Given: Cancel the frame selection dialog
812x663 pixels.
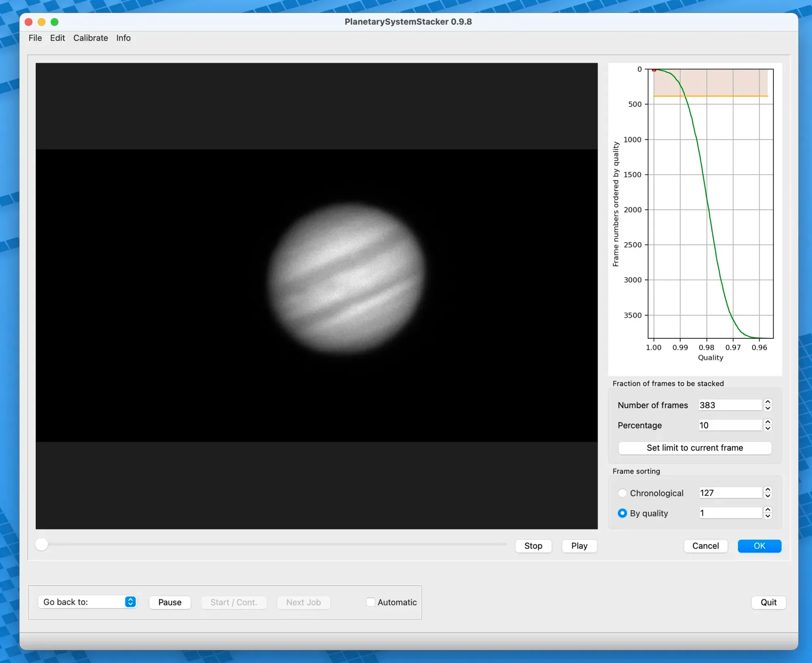Looking at the screenshot, I should pos(705,546).
